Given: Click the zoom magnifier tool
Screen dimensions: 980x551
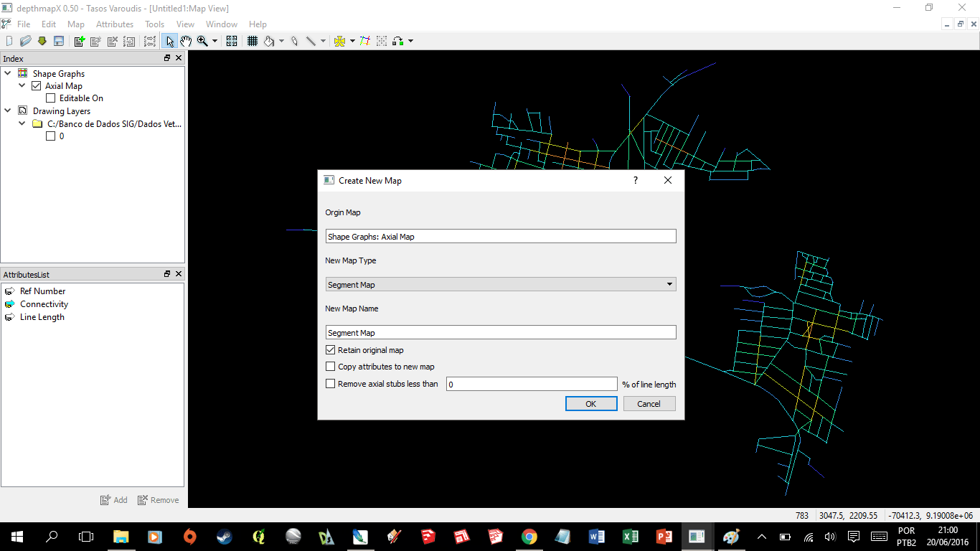Looking at the screenshot, I should point(203,42).
